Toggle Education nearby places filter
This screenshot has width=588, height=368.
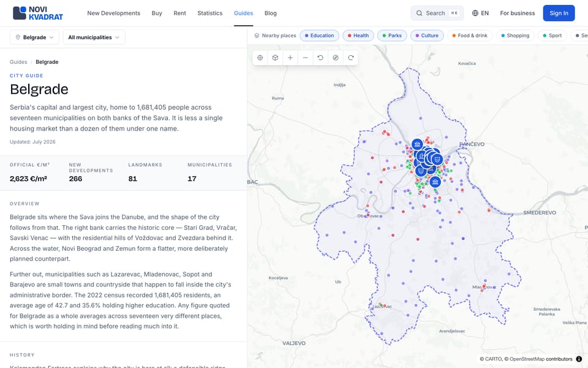pyautogui.click(x=320, y=36)
